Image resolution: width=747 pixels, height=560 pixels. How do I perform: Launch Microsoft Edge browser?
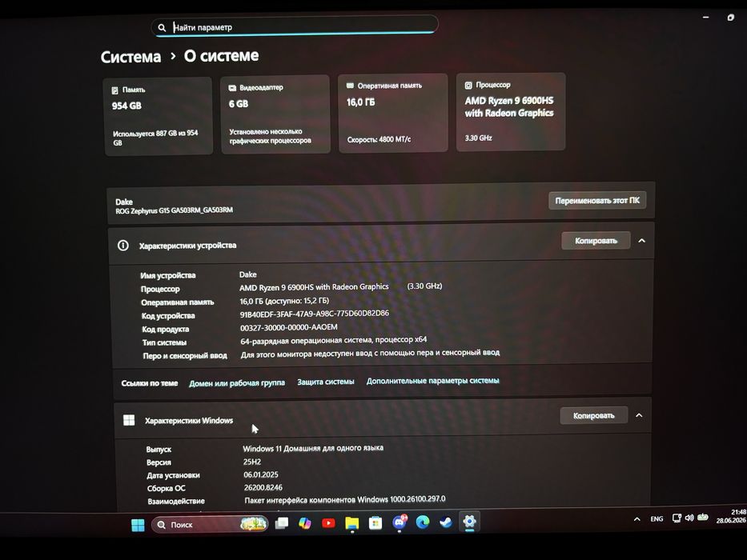tap(422, 522)
